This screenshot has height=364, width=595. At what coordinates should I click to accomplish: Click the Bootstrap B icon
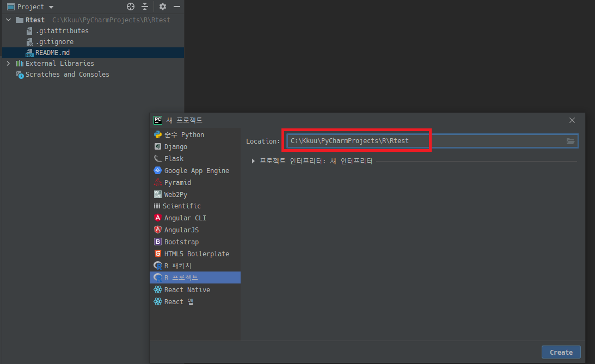coord(158,242)
